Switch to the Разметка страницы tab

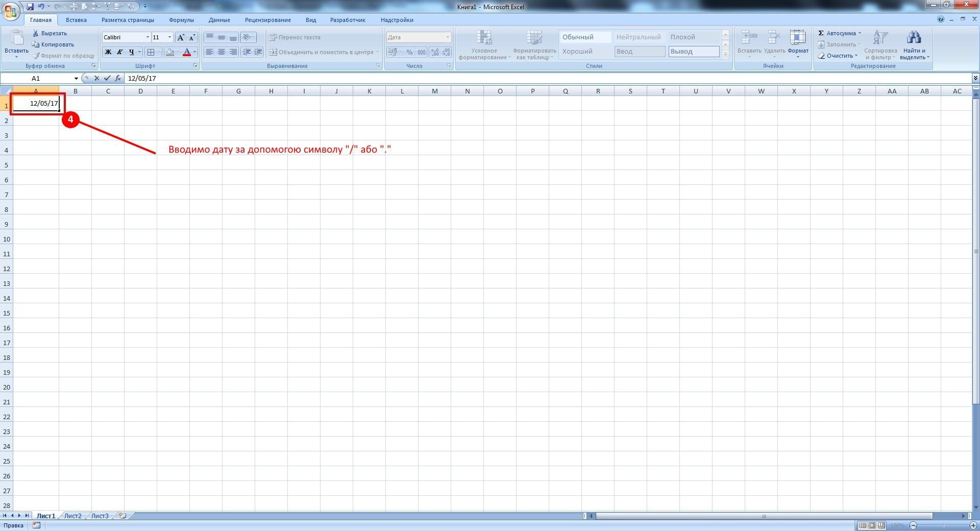[x=128, y=20]
